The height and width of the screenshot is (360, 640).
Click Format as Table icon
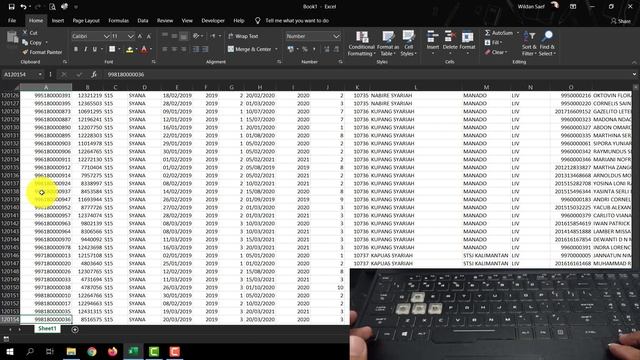click(x=387, y=37)
